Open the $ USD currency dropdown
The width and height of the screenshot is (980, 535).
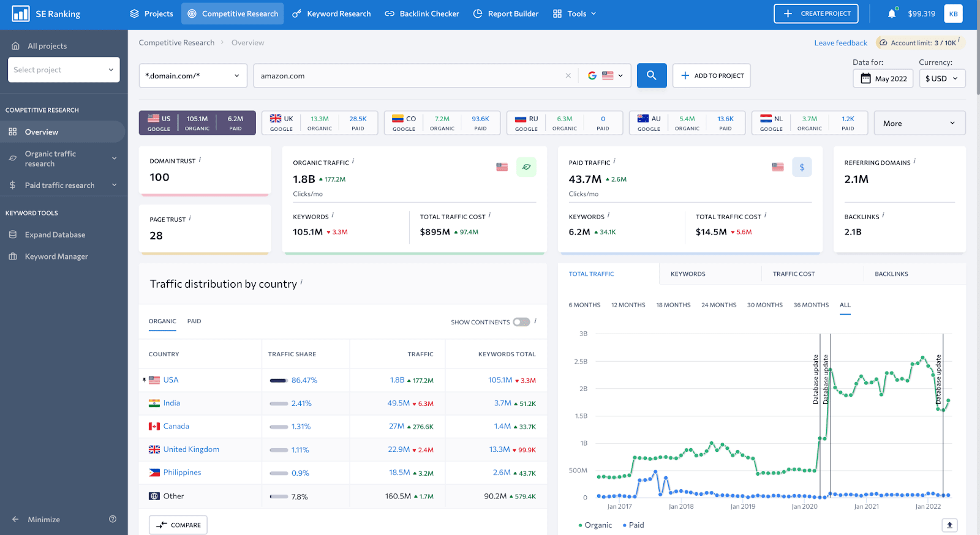[x=942, y=78]
